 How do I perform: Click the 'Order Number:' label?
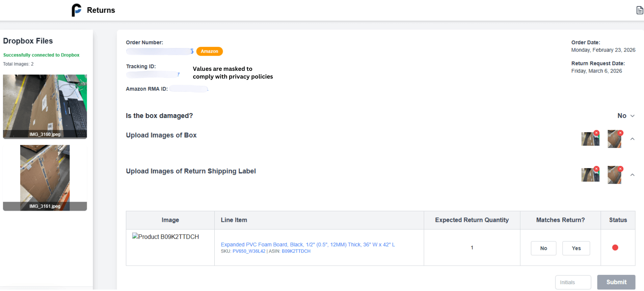tap(144, 42)
